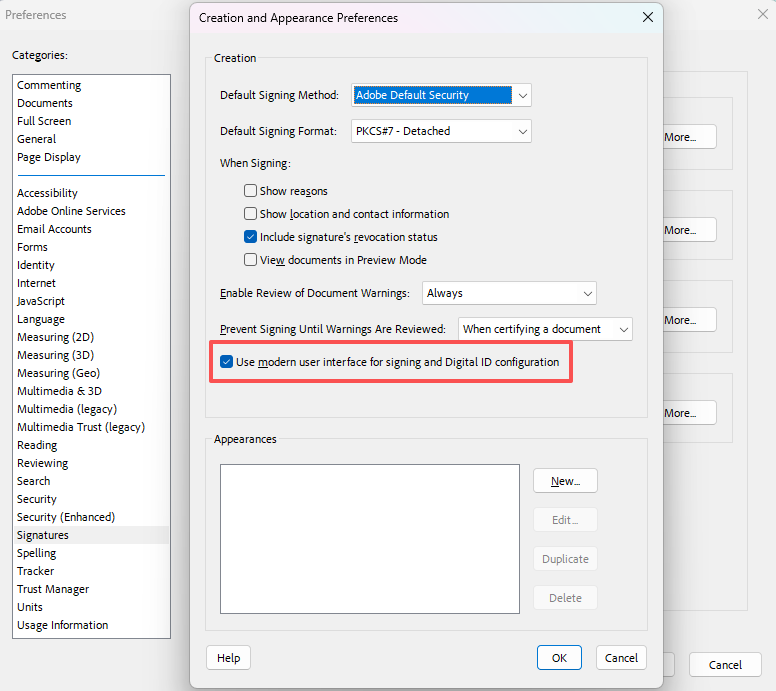The image size is (776, 691).
Task: Select the Commenting category
Action: point(49,85)
